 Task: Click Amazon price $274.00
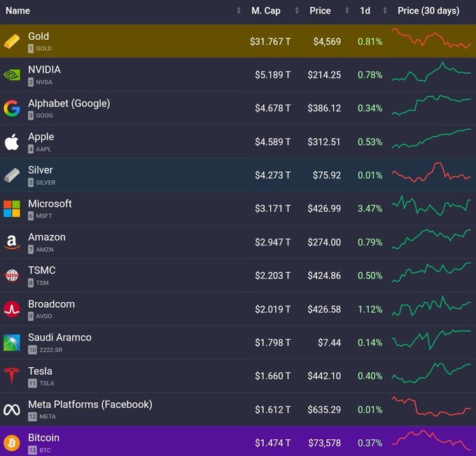324,243
